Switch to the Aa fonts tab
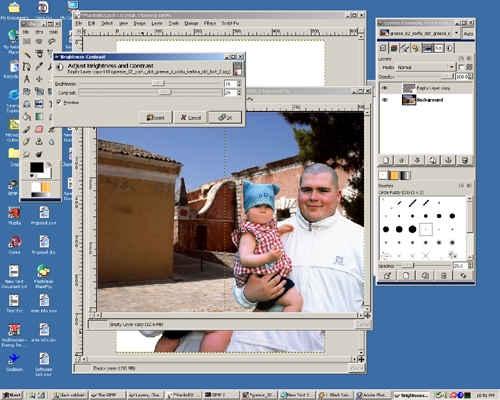 438,48
